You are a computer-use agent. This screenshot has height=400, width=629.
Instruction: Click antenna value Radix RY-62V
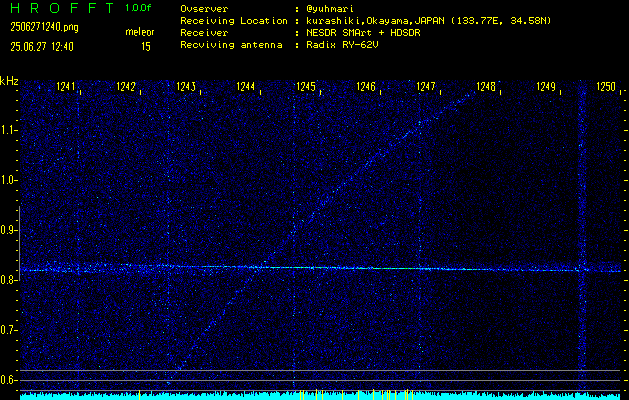point(342,45)
